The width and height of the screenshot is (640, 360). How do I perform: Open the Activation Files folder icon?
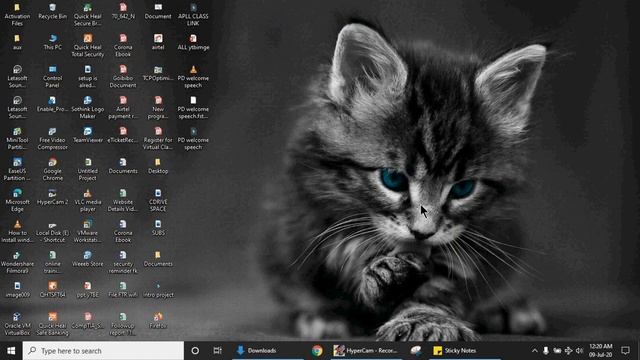(17, 15)
